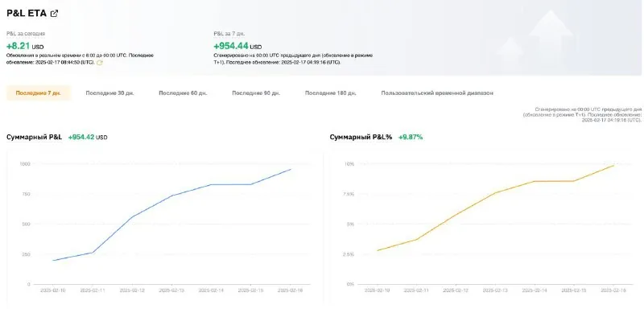This screenshot has height=309, width=644.
Task: Click the Суммарный P&L% chart title
Action: [x=361, y=137]
